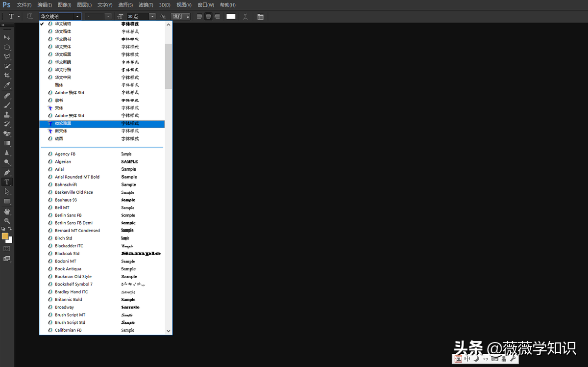Select the Brush tool
This screenshot has height=367, width=588.
(7, 105)
